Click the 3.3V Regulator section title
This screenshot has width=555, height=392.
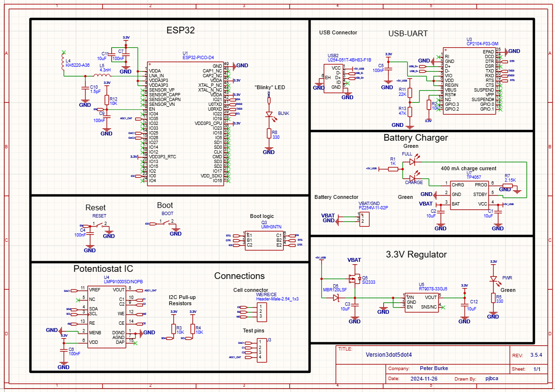point(416,254)
